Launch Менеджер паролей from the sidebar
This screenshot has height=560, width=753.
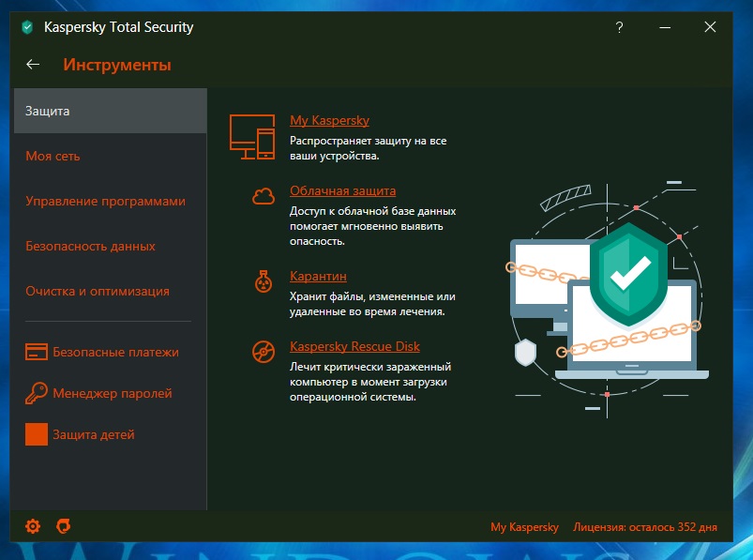(x=113, y=393)
